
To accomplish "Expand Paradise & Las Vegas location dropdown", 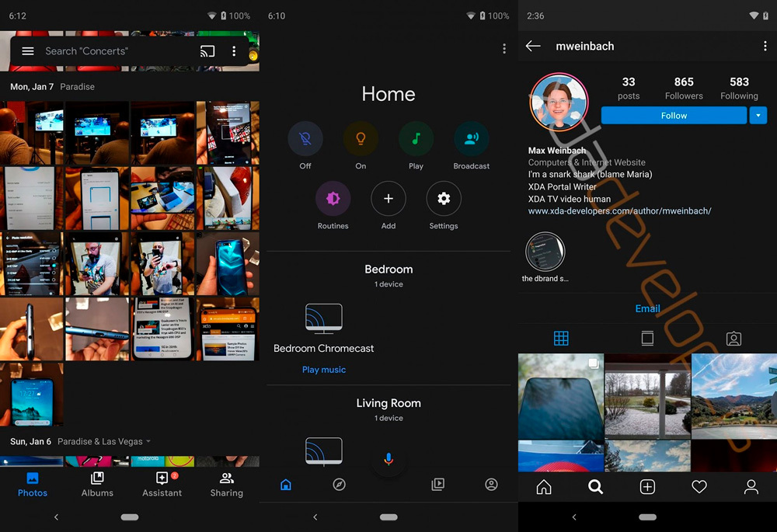I will point(148,442).
